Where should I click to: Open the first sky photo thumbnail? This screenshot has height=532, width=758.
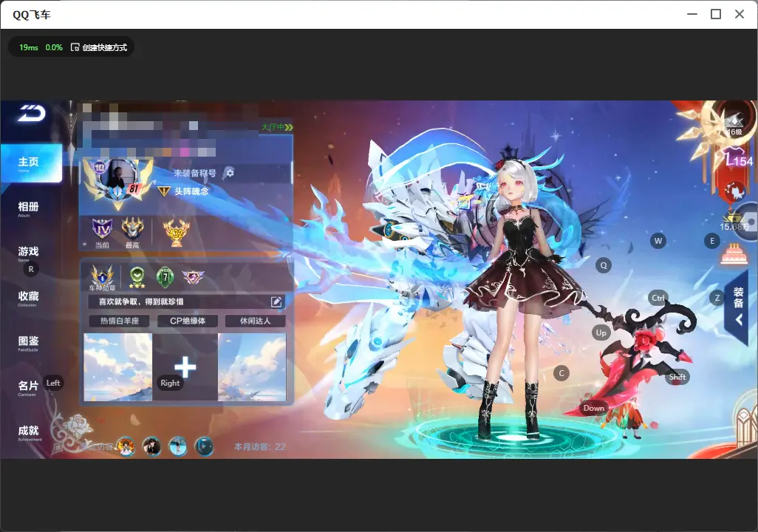tap(118, 367)
